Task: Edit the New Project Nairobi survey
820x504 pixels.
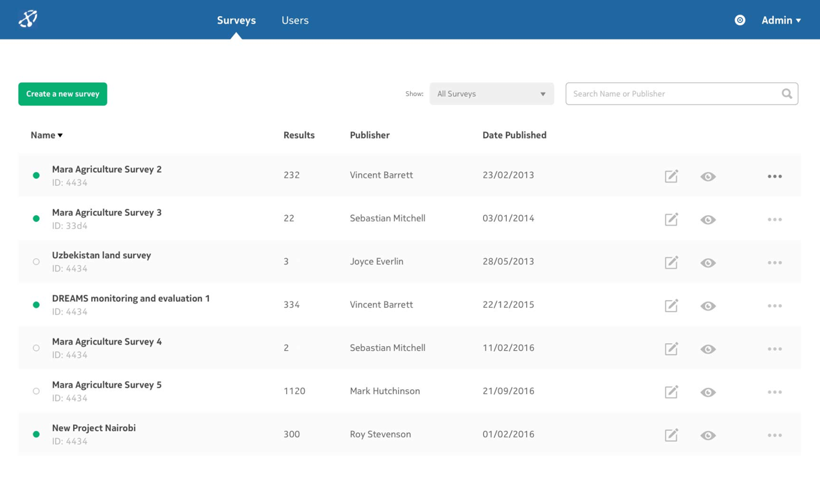Action: pos(671,435)
